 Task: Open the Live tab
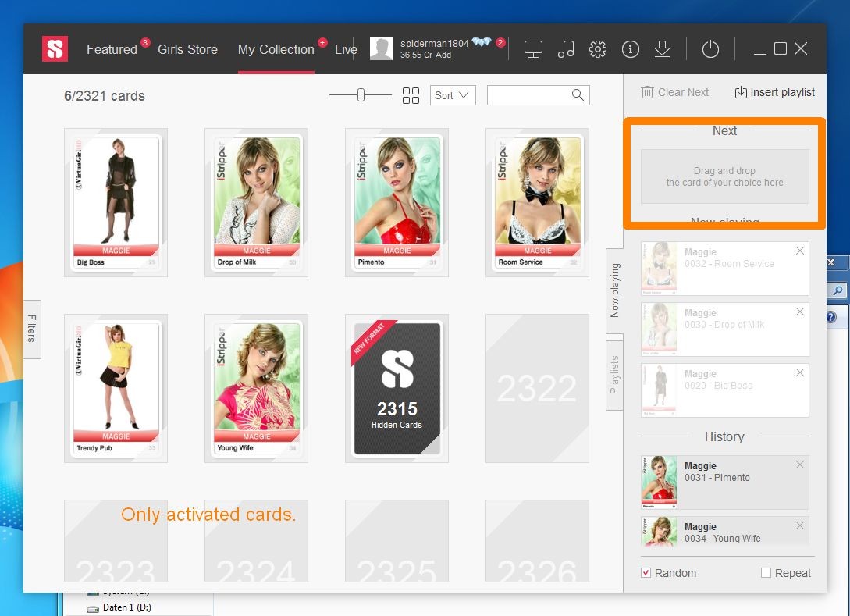(346, 49)
